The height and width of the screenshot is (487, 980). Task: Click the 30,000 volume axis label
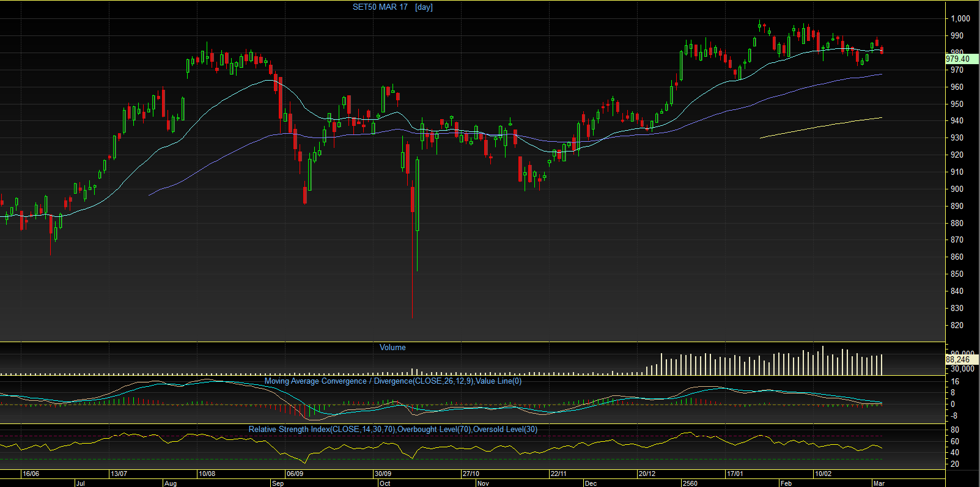tap(962, 369)
